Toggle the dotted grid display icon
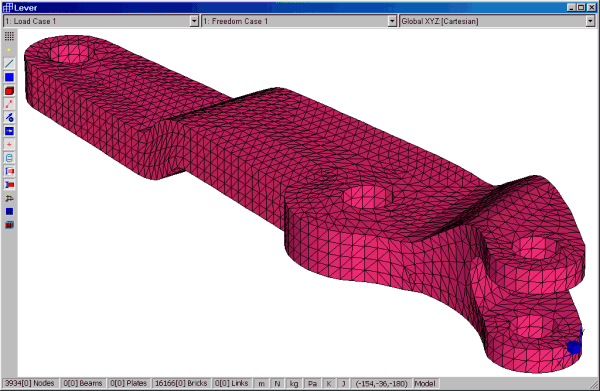Screen dimensions: 600x391 9,36
